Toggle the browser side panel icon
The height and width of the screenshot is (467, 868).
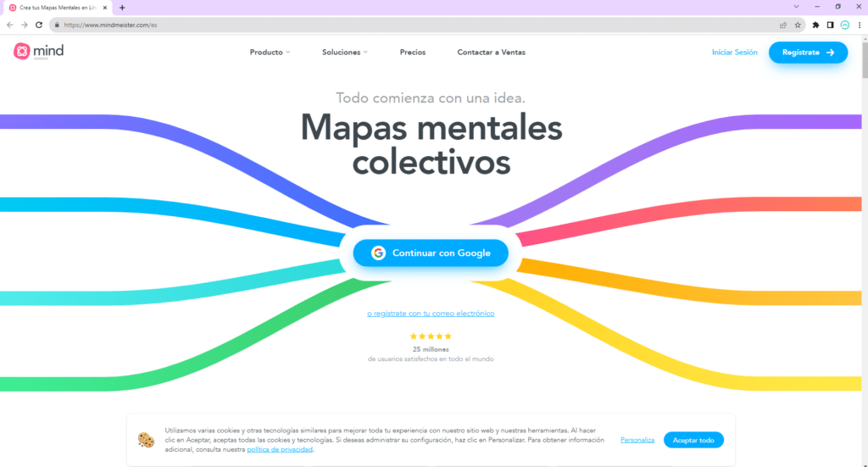click(831, 25)
